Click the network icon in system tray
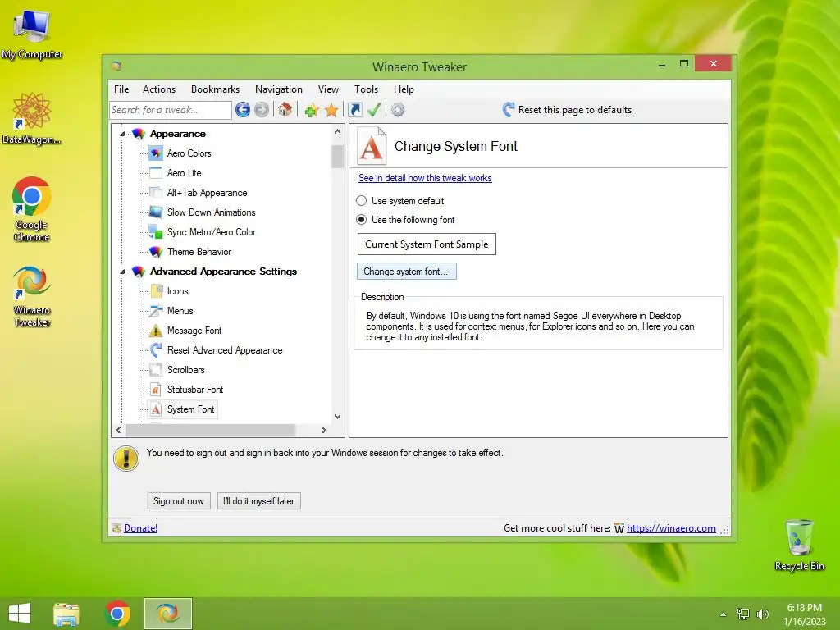This screenshot has height=630, width=840. pyautogui.click(x=743, y=614)
